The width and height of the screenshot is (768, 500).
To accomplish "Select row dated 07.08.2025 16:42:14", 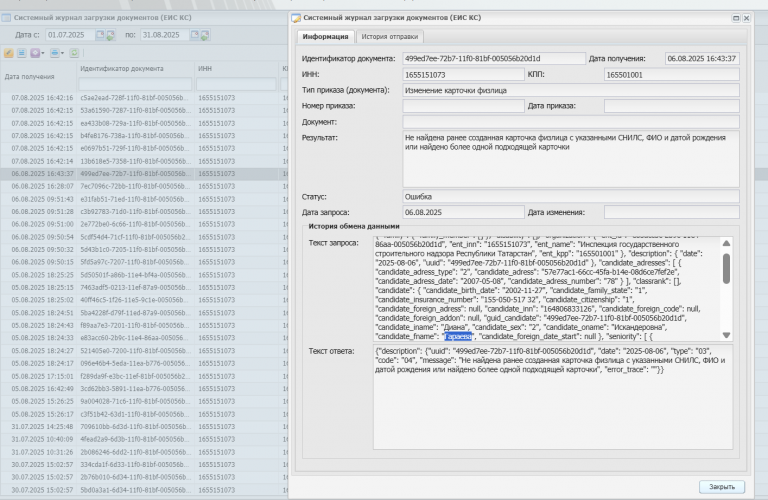I will (144, 161).
